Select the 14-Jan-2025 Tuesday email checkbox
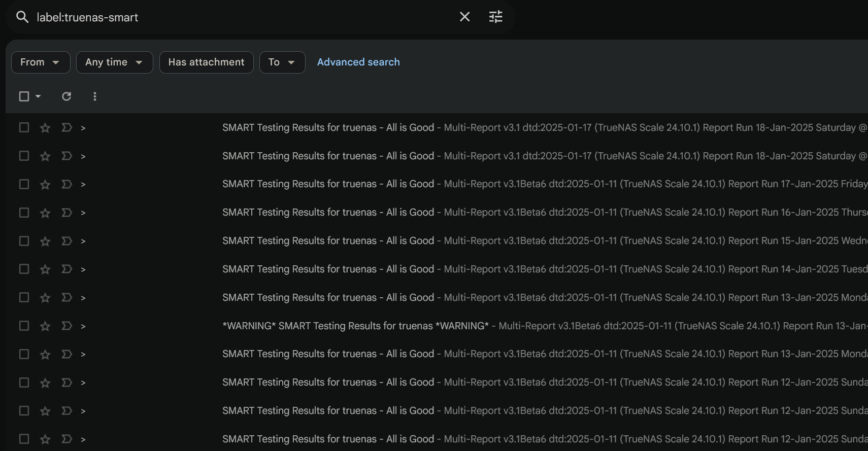 click(24, 269)
